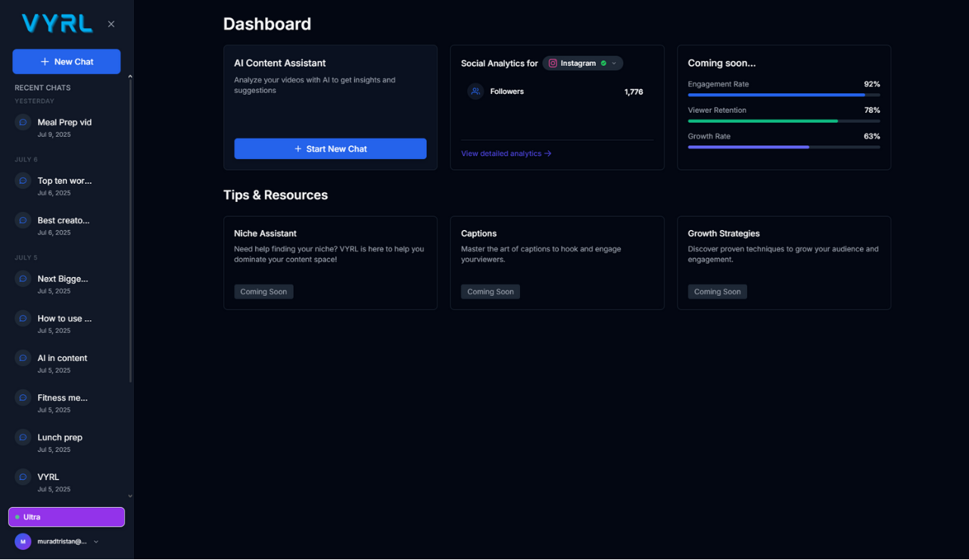Viewport: 969px width, 560px height.
Task: Open the Next Bigge... chat
Action: click(67, 284)
